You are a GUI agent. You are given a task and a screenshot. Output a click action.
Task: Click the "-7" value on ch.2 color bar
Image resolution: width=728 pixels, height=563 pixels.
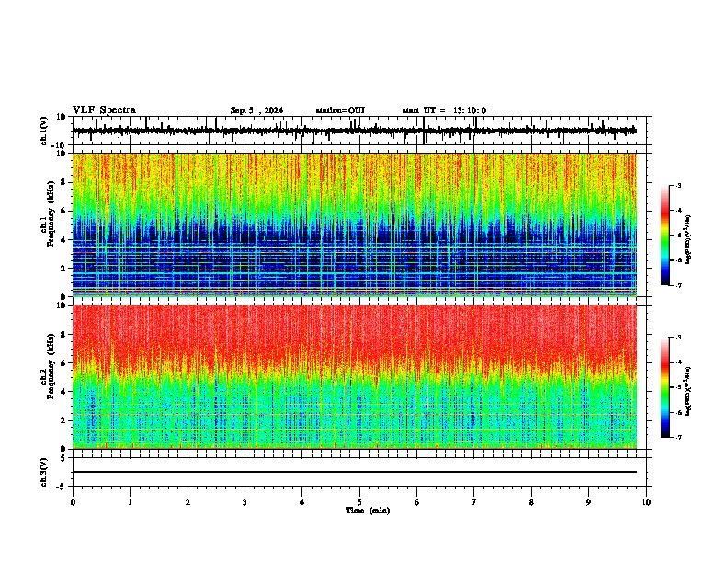(x=677, y=437)
